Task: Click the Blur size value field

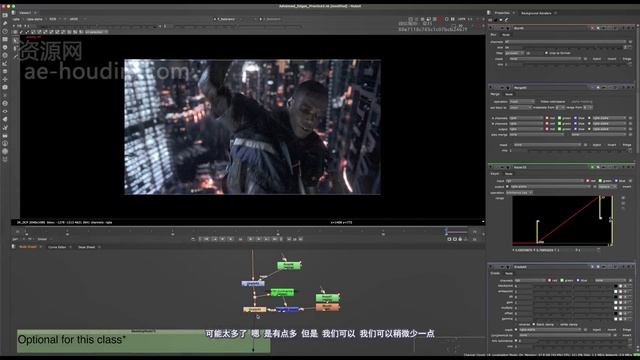Action: click(x=513, y=47)
